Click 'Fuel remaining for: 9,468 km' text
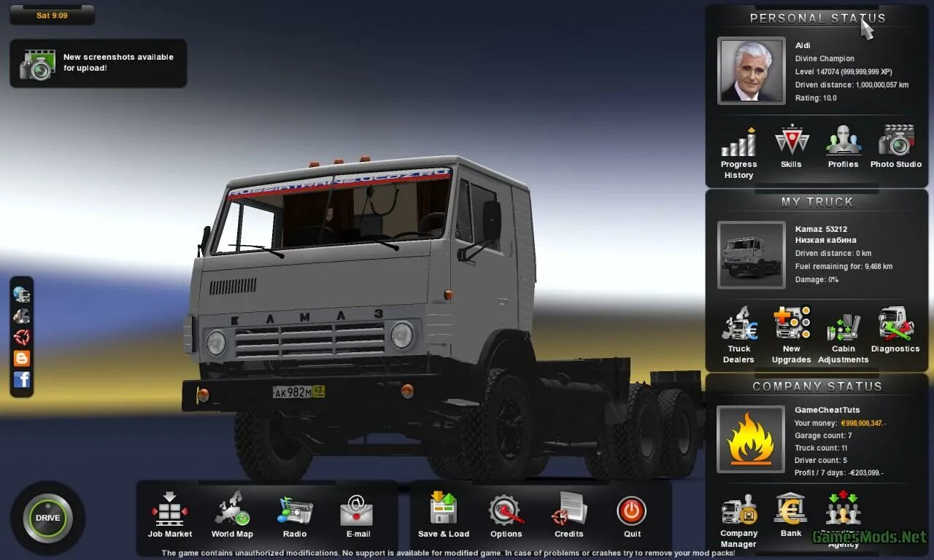This screenshot has height=560, width=934. click(x=844, y=267)
